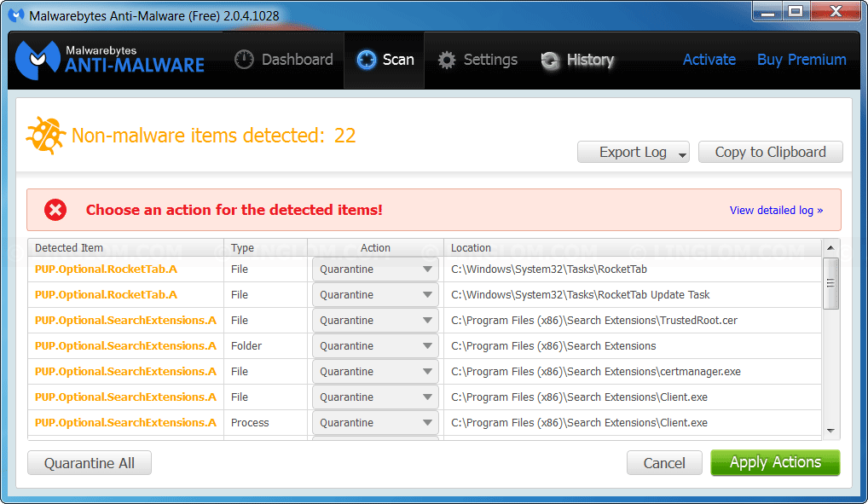Click the title bar Malwarebytes icon
Image resolution: width=868 pixels, height=504 pixels.
(x=16, y=15)
